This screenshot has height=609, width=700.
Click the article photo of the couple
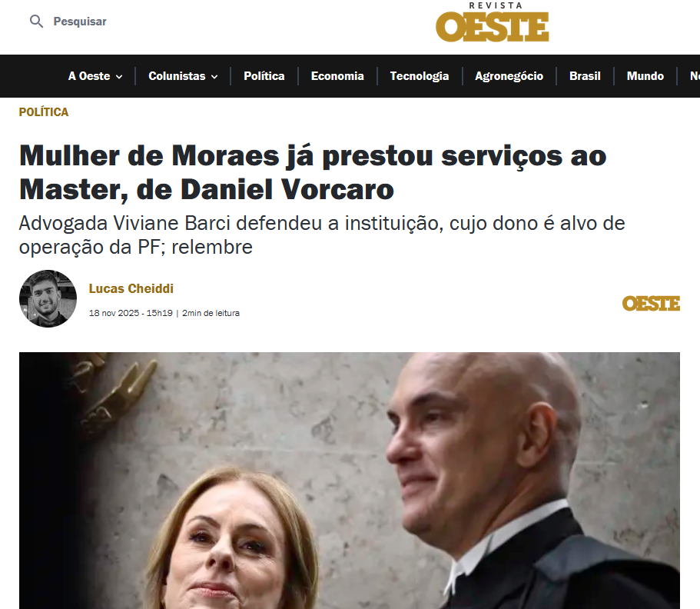click(x=349, y=481)
